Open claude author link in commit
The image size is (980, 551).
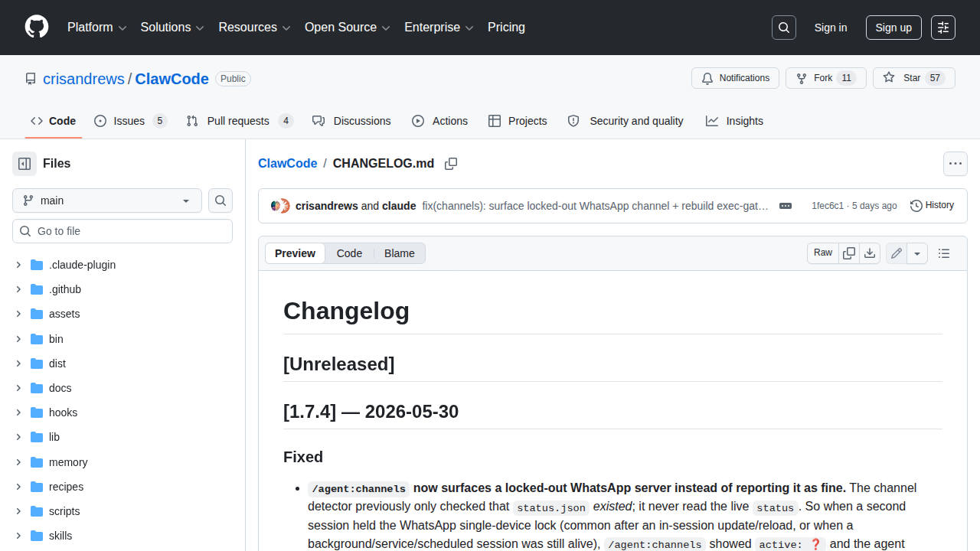tap(399, 206)
